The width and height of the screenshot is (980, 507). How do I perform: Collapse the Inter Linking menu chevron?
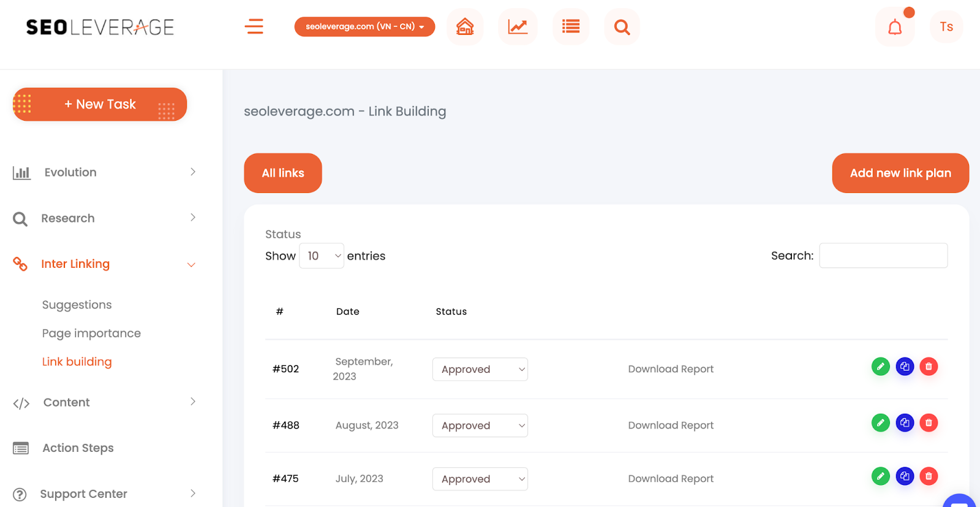point(191,265)
